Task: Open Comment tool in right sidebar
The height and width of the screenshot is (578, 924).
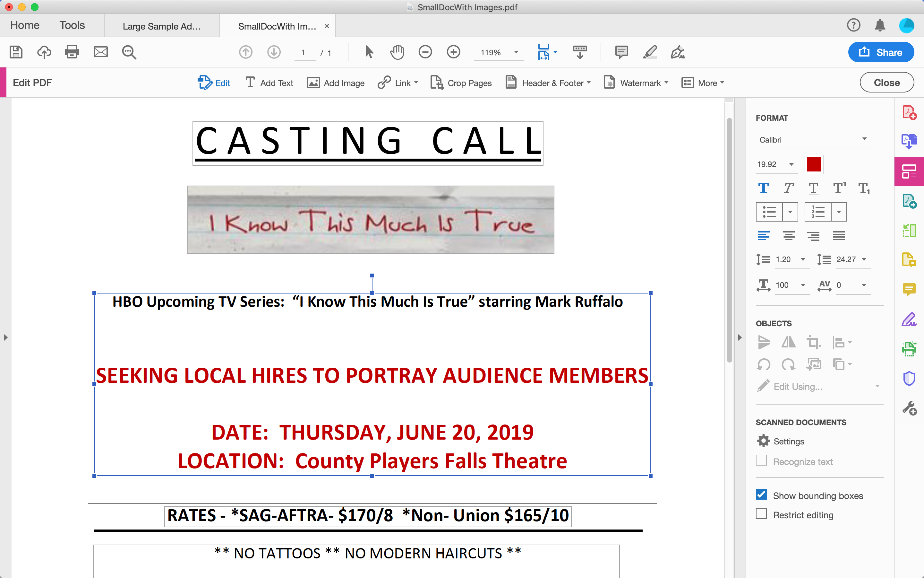Action: click(910, 289)
